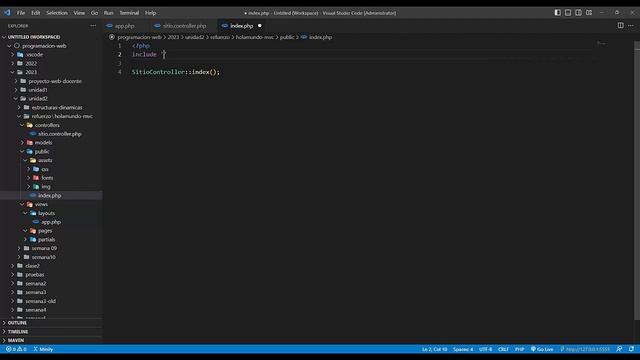Click the models folder icon
The height and width of the screenshot is (360, 640).
click(30, 142)
